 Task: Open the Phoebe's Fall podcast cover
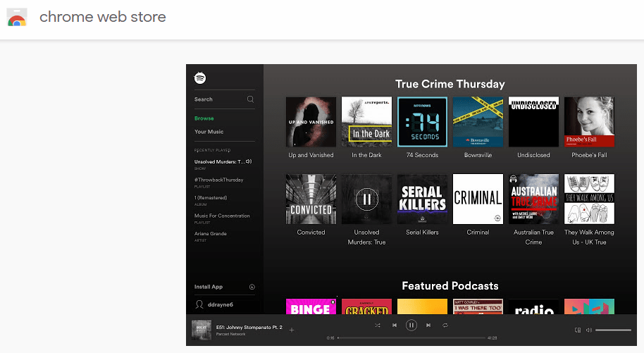589,122
